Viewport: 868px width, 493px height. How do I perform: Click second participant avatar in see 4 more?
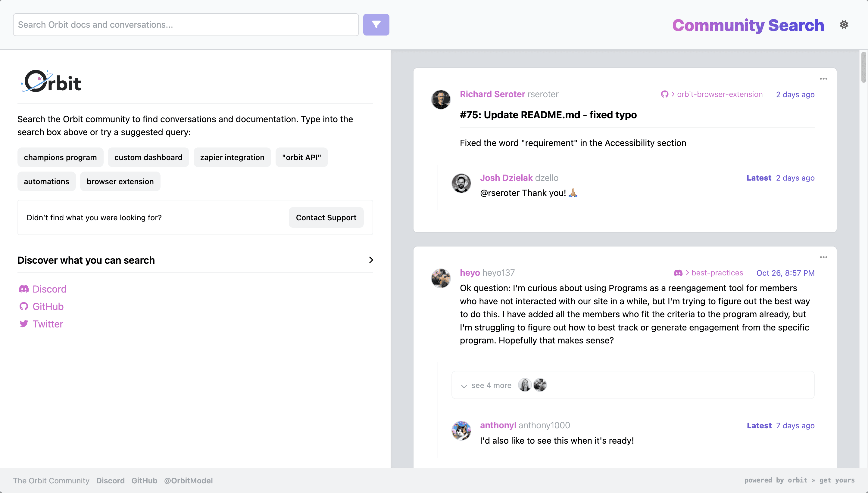(x=540, y=385)
